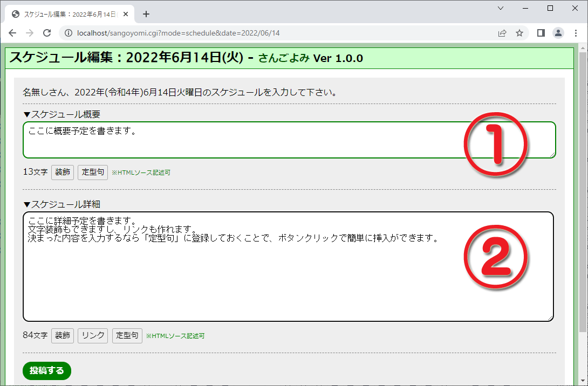Go back with the browser back arrow
This screenshot has width=588, height=386.
tap(12, 33)
